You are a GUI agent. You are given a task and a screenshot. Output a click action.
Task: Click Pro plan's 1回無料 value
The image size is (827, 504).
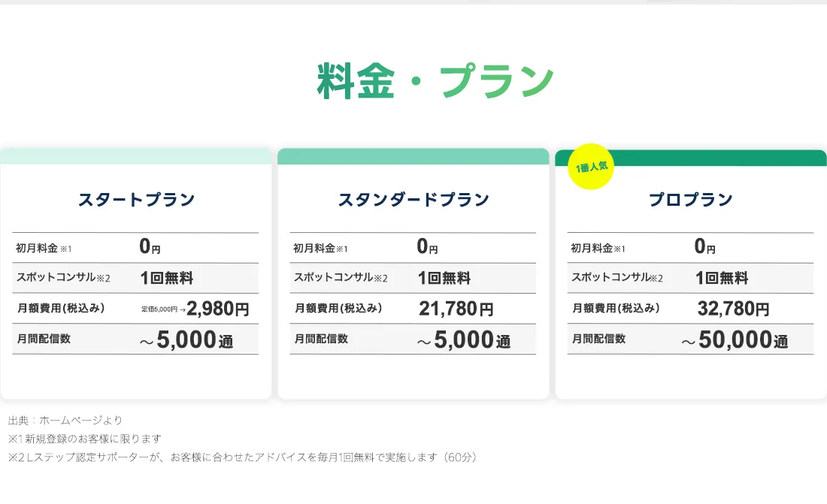(x=722, y=278)
